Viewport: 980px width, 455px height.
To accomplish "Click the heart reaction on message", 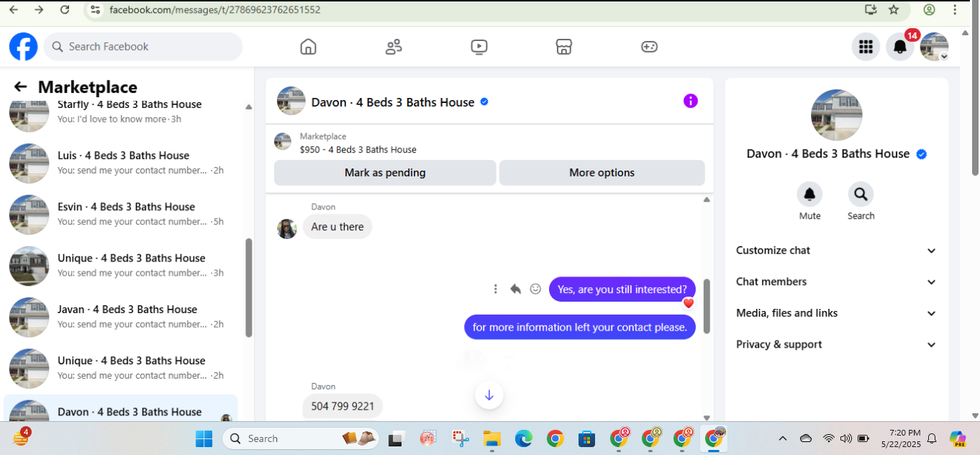I will (x=689, y=303).
